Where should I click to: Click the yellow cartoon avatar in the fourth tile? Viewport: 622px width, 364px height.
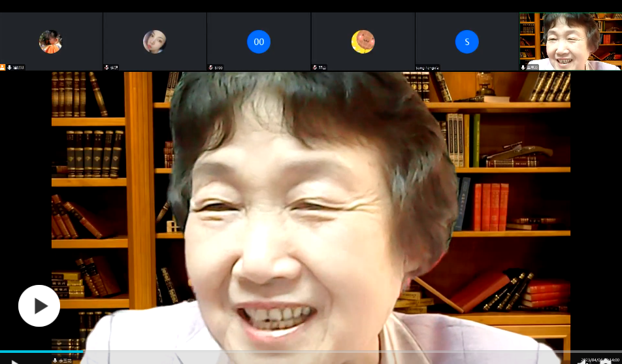[363, 42]
